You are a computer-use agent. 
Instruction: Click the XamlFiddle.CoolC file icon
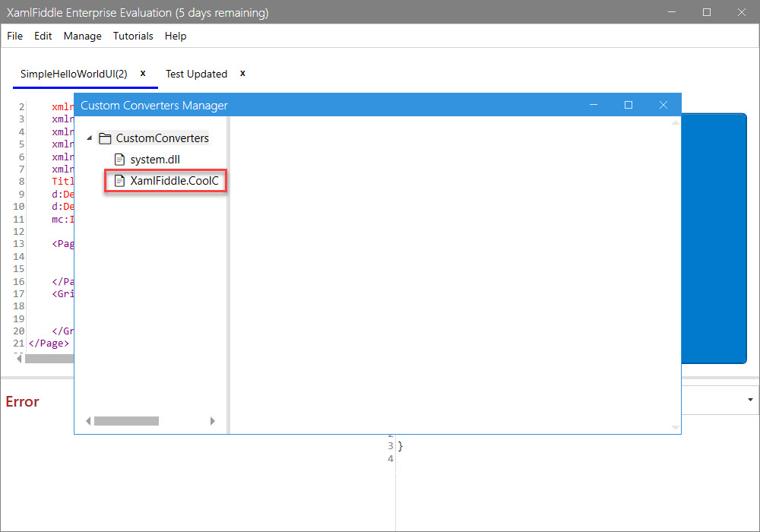[119, 181]
